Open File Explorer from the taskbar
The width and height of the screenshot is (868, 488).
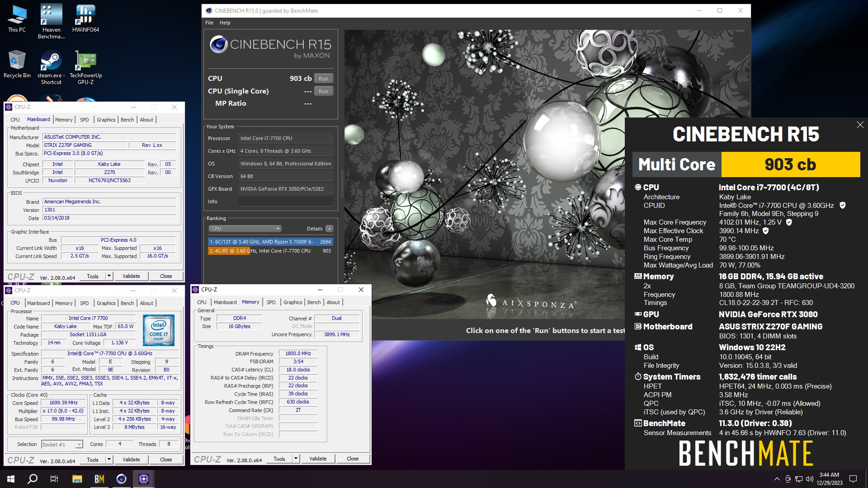pos(77,479)
